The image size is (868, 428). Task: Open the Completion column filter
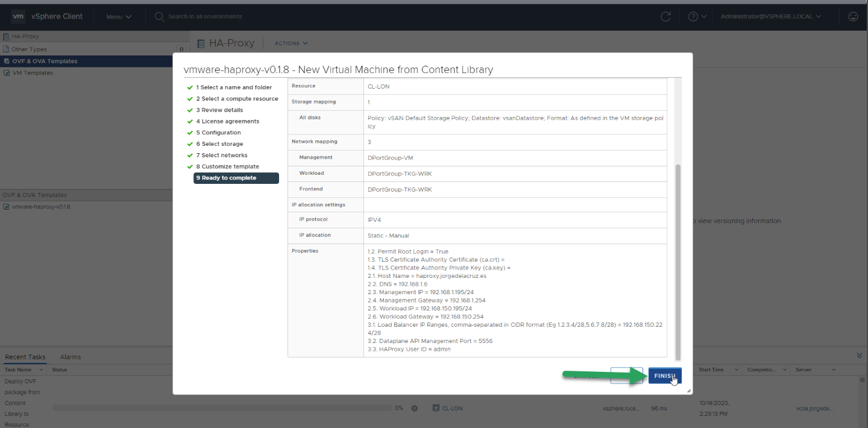point(784,370)
